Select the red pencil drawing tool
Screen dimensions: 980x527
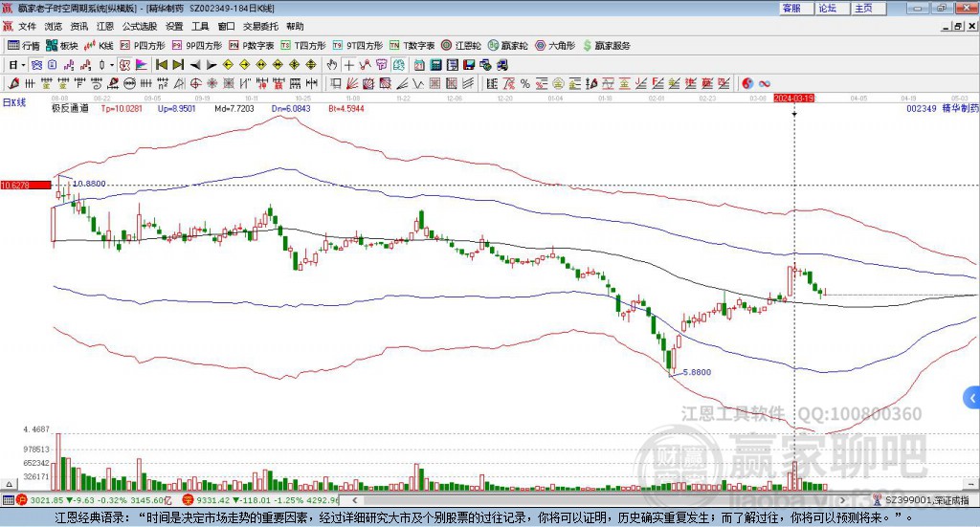click(x=13, y=83)
